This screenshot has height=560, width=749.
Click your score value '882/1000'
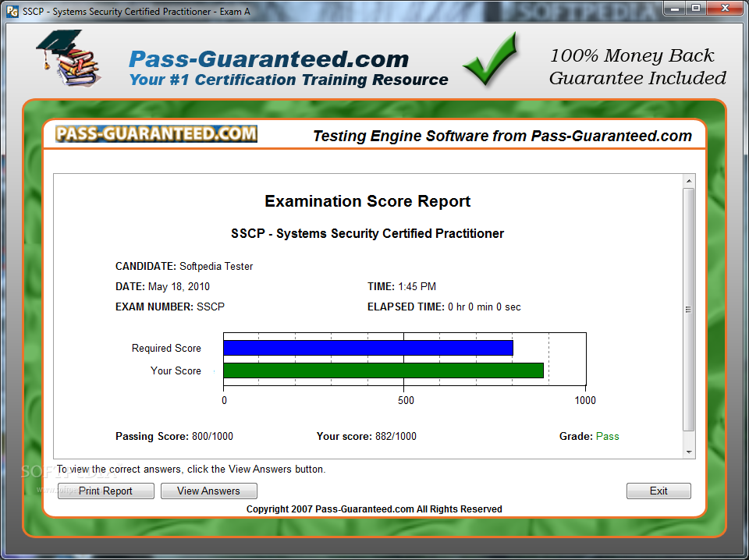tap(396, 436)
